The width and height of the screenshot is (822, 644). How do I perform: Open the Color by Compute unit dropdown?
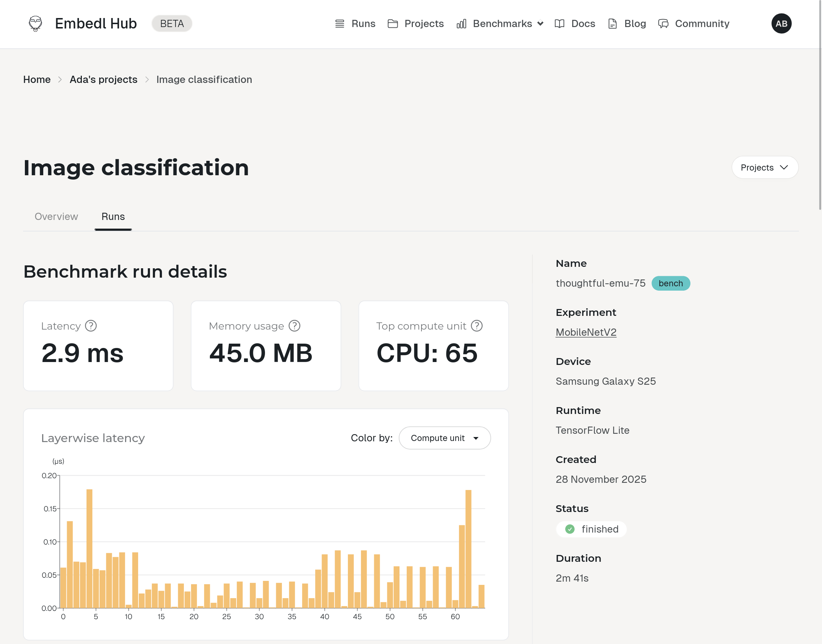click(x=445, y=438)
